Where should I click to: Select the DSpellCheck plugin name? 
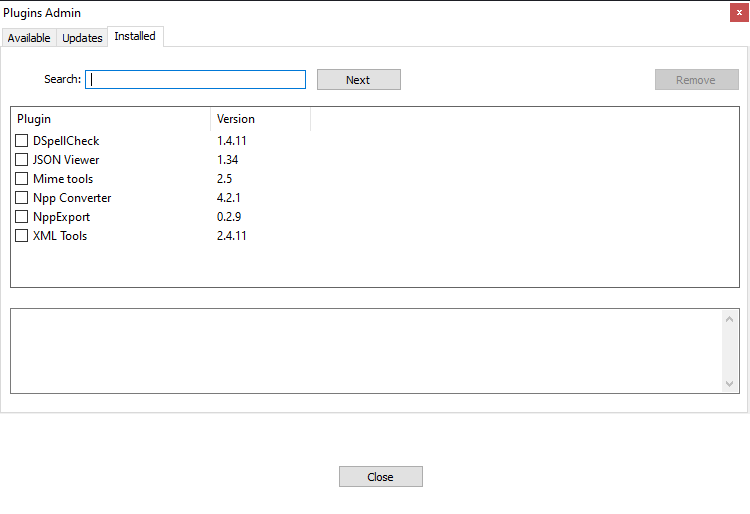click(x=66, y=141)
